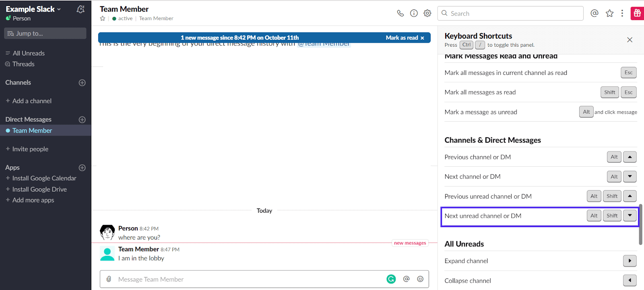
Task: Start a call with the phone icon
Action: point(400,13)
